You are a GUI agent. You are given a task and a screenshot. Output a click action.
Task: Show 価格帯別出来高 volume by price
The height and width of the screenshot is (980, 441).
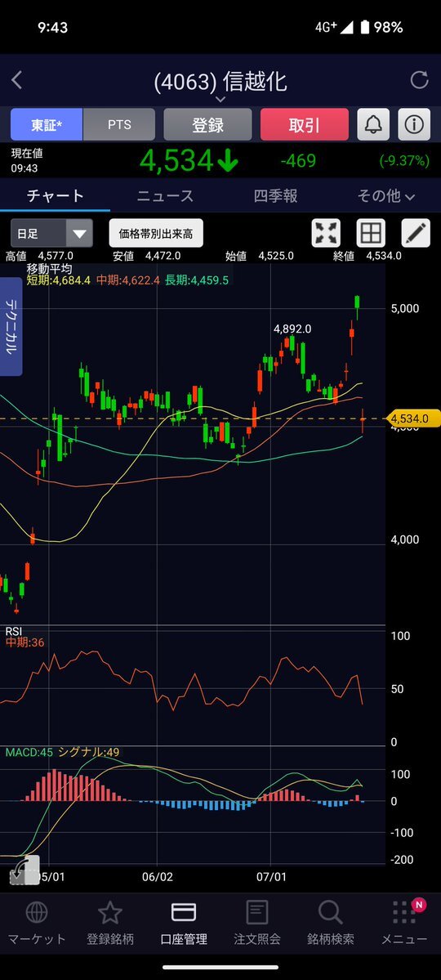(156, 234)
